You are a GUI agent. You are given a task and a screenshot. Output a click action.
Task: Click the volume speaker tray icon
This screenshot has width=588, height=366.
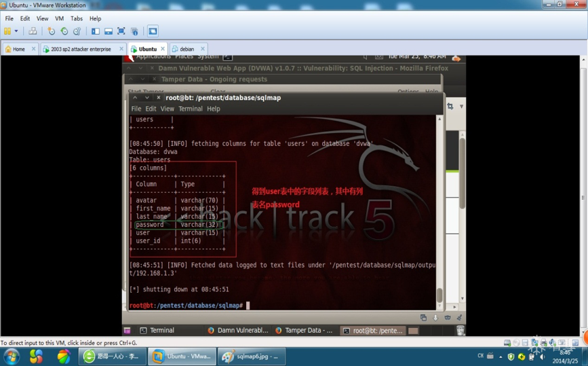[x=541, y=356]
